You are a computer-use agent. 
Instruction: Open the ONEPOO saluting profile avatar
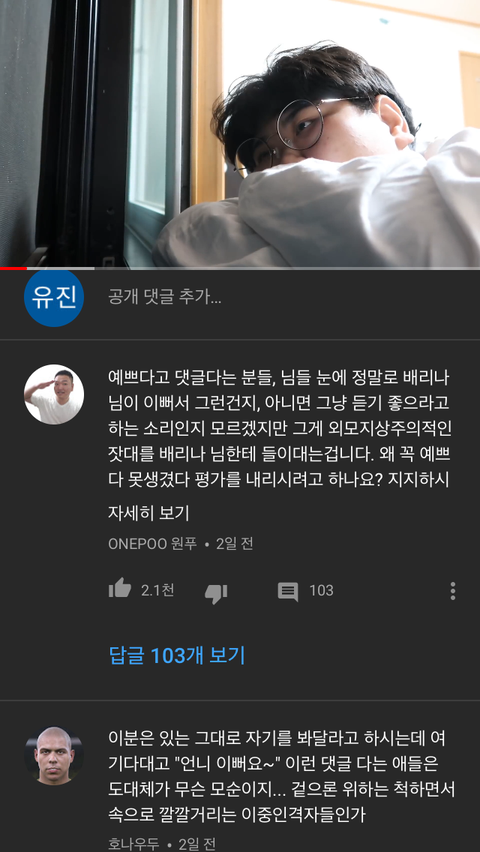pyautogui.click(x=54, y=394)
